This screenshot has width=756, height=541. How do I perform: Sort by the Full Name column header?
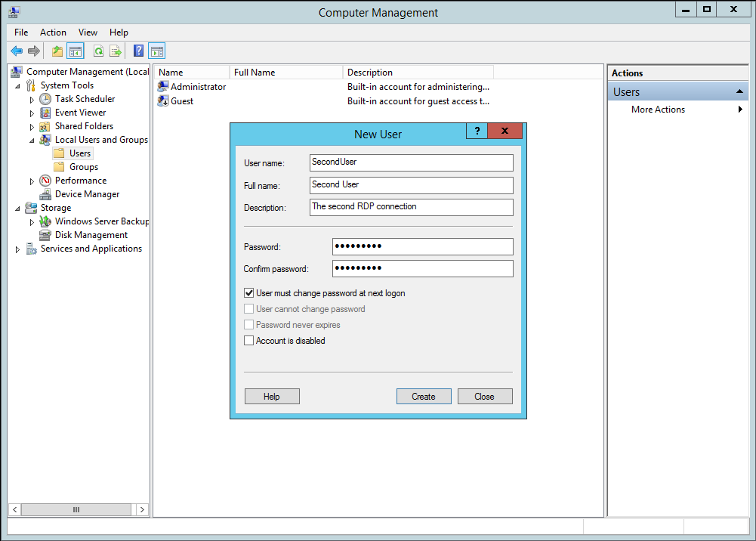point(286,73)
